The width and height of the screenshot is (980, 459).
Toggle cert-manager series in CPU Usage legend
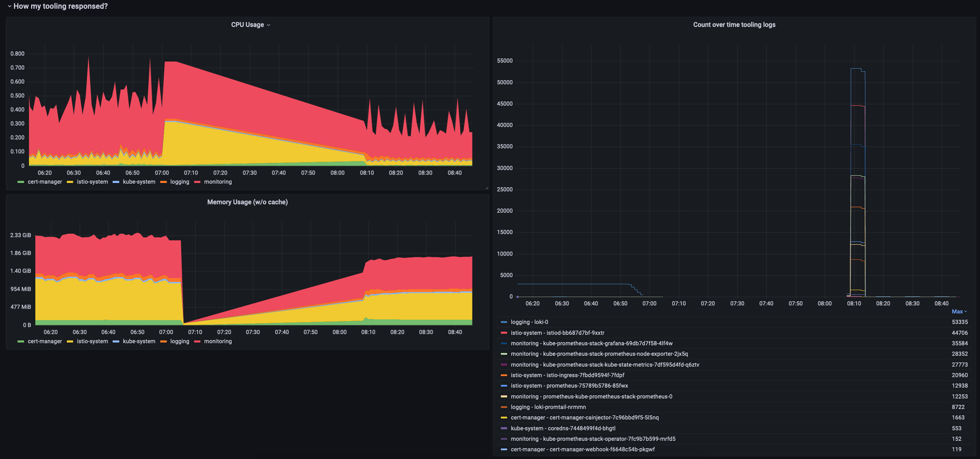pyautogui.click(x=44, y=182)
